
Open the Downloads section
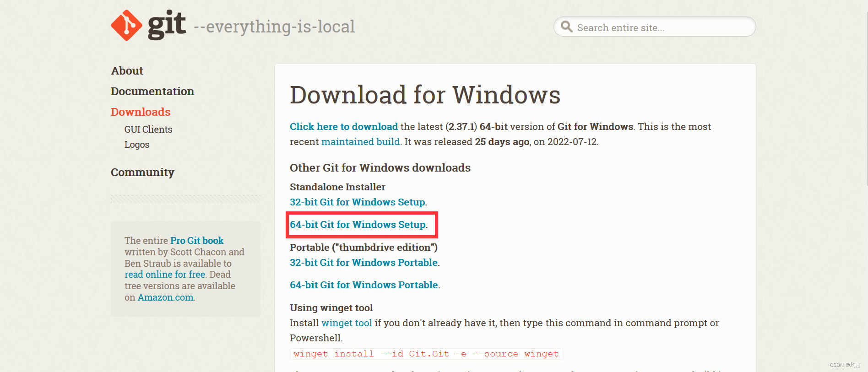point(141,112)
